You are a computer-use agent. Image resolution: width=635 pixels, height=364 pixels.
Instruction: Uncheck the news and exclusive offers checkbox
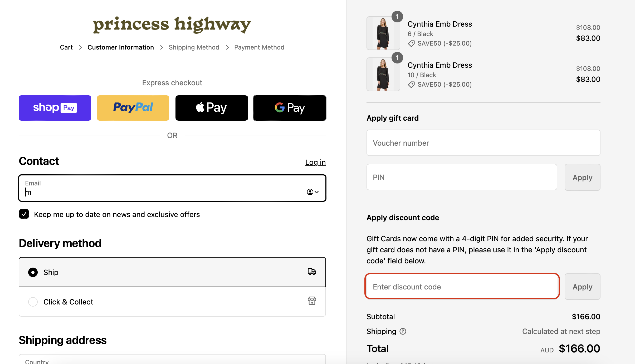(x=24, y=214)
